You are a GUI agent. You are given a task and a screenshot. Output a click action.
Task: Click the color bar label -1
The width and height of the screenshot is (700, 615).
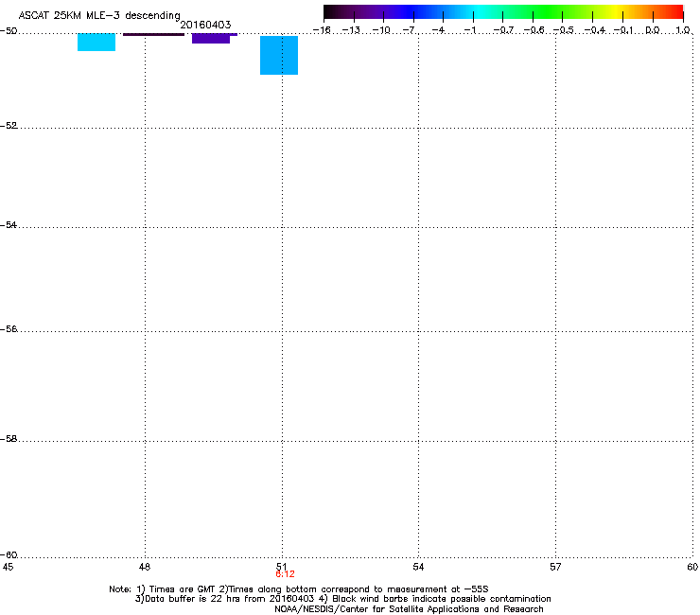[470, 30]
